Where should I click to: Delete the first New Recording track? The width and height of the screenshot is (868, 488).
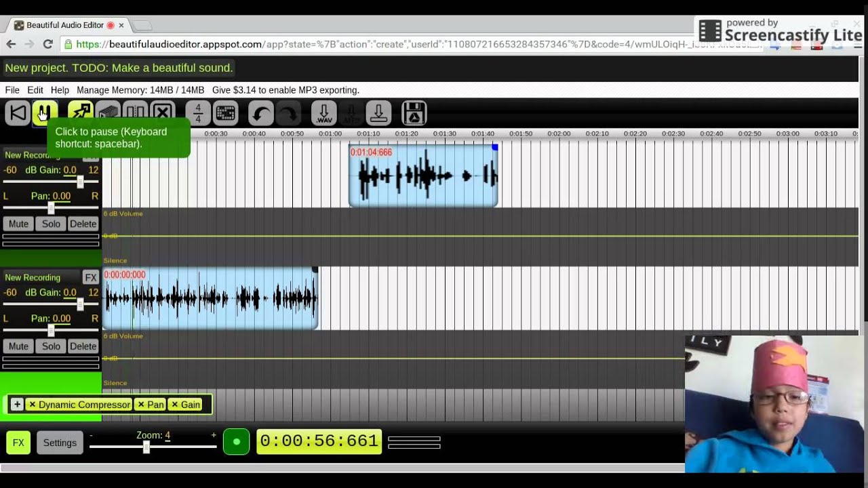tap(83, 224)
